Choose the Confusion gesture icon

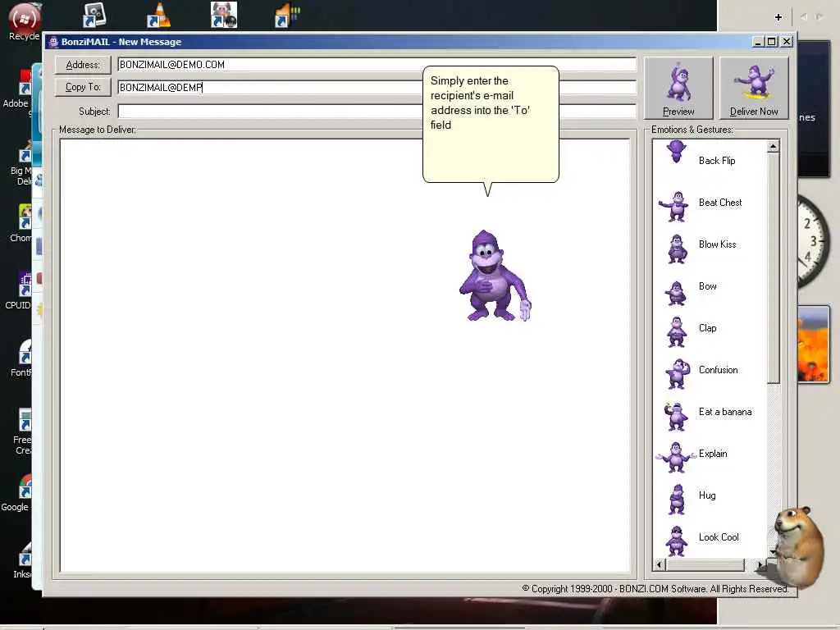[677, 373]
